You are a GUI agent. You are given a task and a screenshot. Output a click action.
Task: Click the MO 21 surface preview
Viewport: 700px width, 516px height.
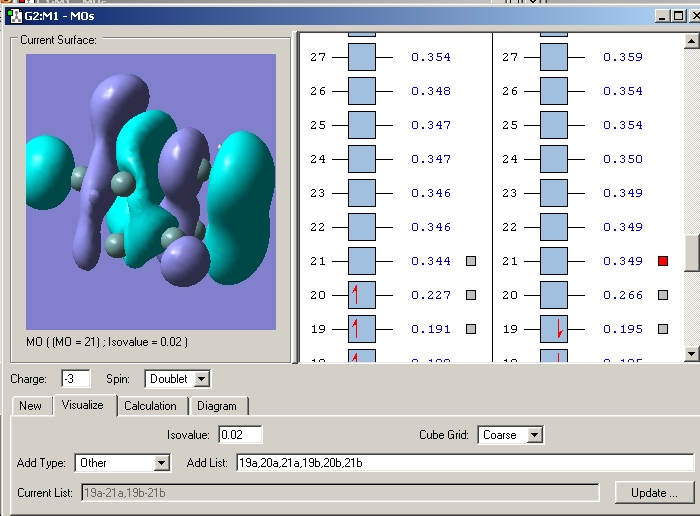[151, 192]
